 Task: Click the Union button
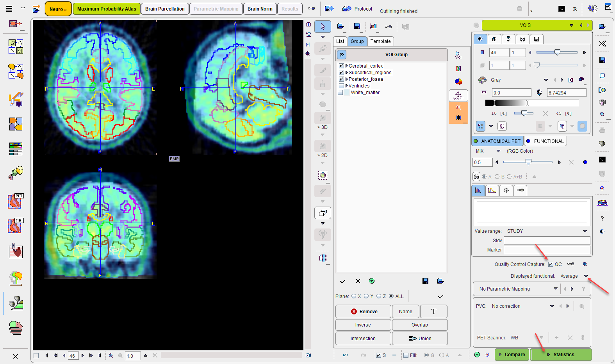[420, 339]
